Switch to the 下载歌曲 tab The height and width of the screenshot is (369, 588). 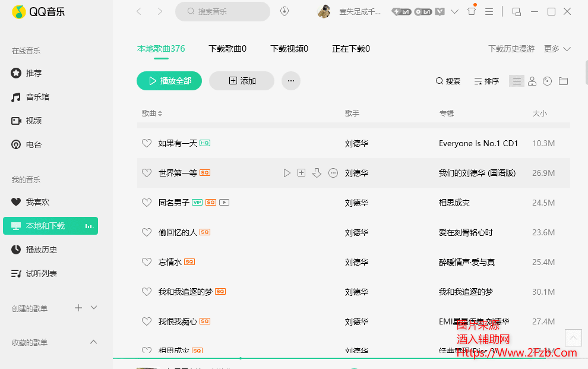point(227,49)
